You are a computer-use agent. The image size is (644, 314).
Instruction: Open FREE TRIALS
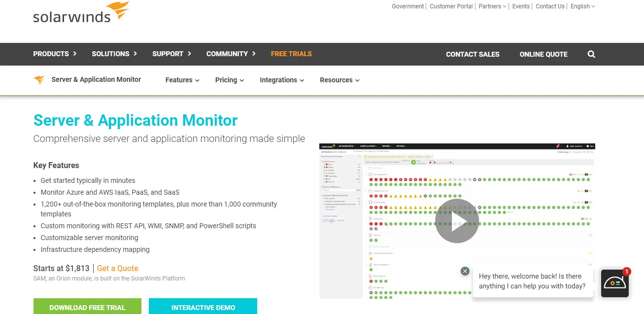click(291, 54)
